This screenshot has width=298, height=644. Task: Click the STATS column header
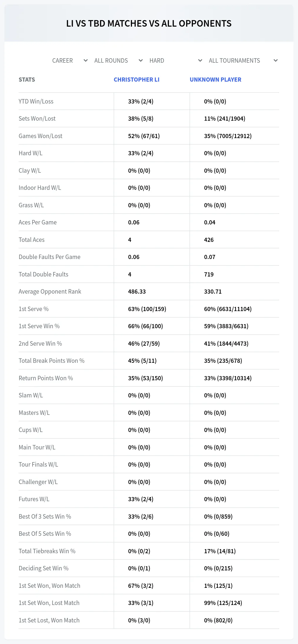(27, 80)
